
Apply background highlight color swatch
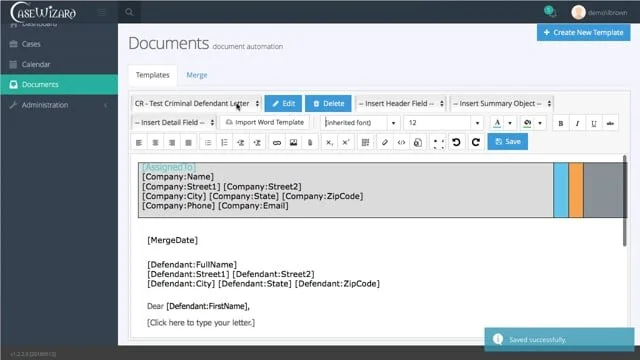pyautogui.click(x=527, y=123)
